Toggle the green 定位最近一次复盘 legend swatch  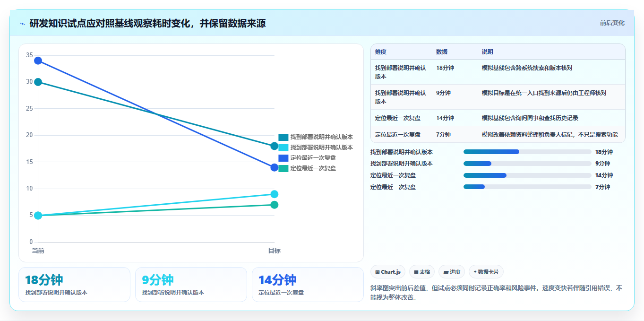point(283,168)
